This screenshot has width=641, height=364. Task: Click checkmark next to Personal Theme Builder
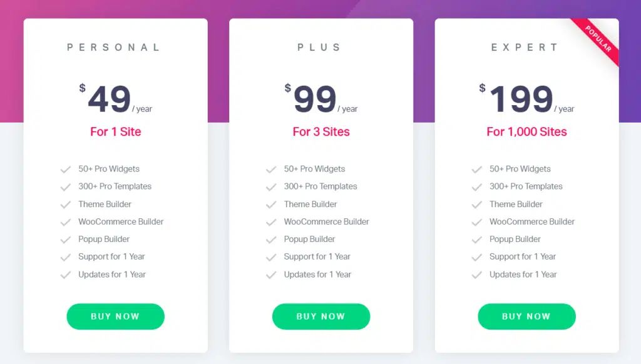[x=65, y=205]
